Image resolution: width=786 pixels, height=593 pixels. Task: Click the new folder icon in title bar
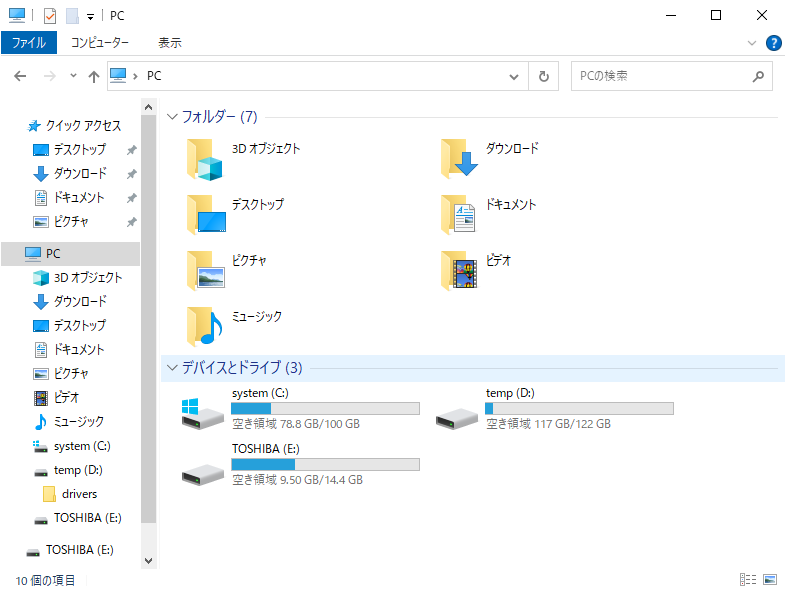[72, 16]
